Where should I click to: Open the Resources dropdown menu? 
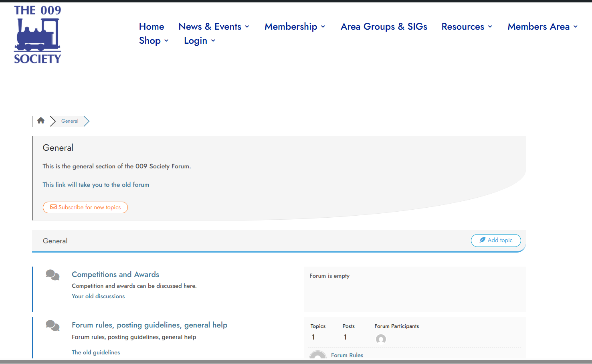pyautogui.click(x=467, y=26)
